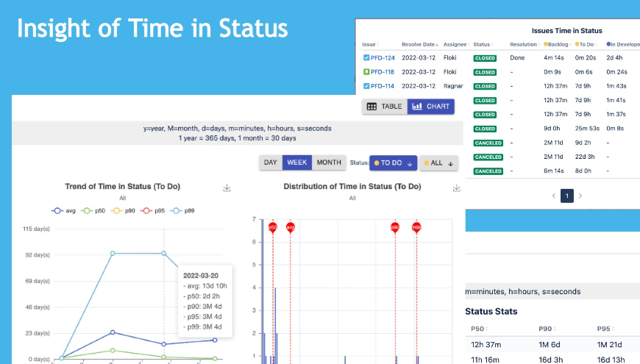Screen dimensions: 640x364
Task: Click the task type icon for PFD-124
Action: click(366, 58)
